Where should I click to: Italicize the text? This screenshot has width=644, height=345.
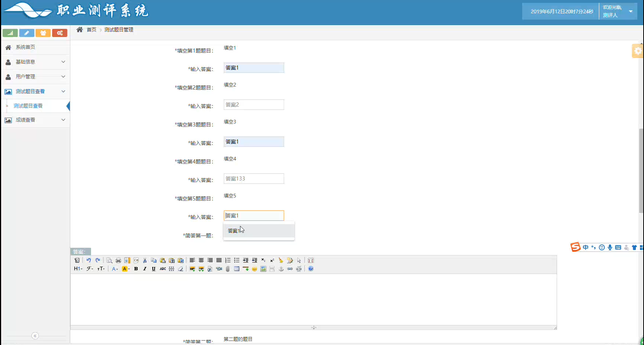click(145, 269)
